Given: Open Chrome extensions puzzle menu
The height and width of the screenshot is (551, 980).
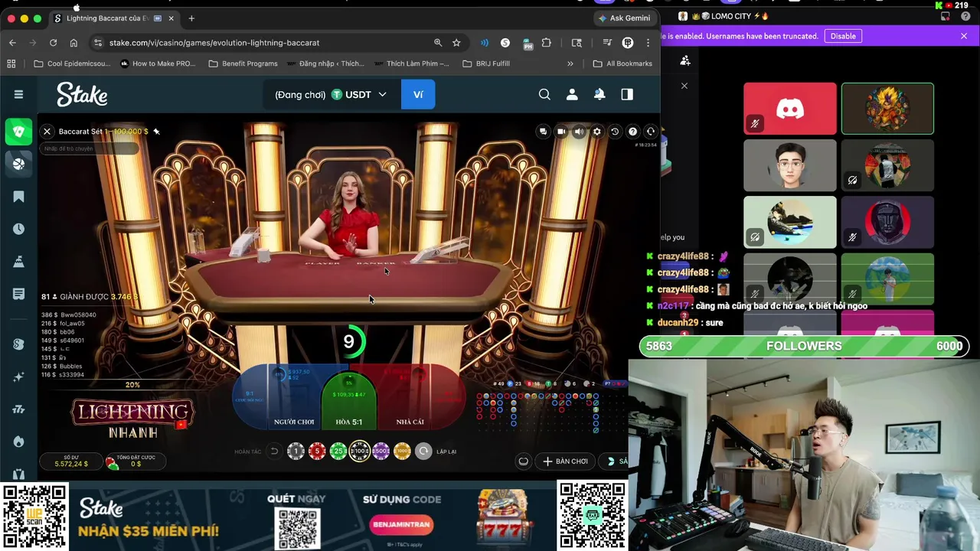Looking at the screenshot, I should point(546,43).
